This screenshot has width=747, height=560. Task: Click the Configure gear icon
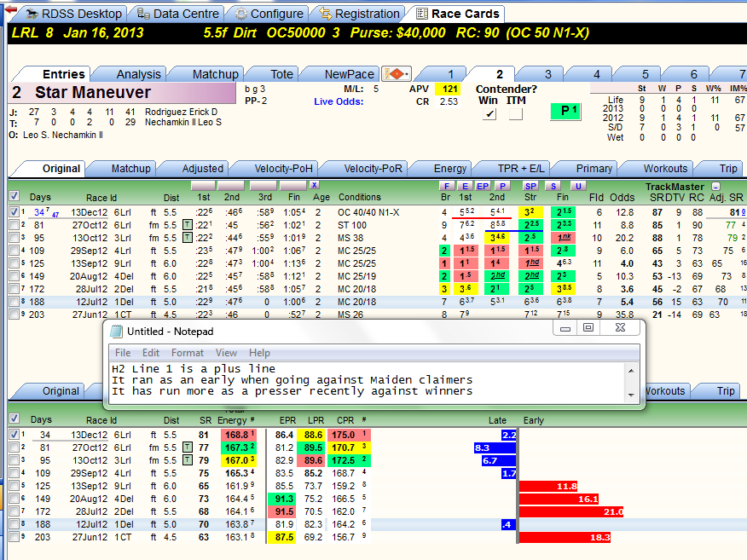[241, 14]
